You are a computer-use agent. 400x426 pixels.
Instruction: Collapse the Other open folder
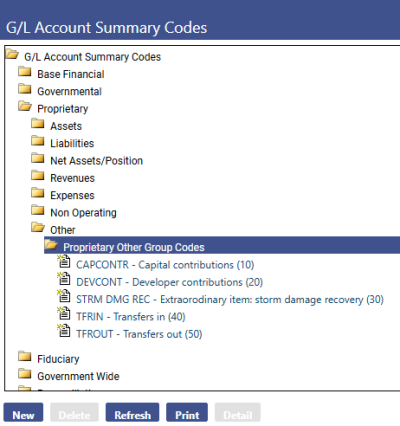coord(38,228)
